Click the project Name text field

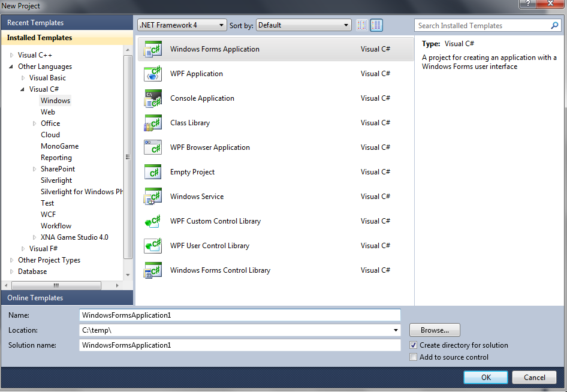pyautogui.click(x=240, y=315)
